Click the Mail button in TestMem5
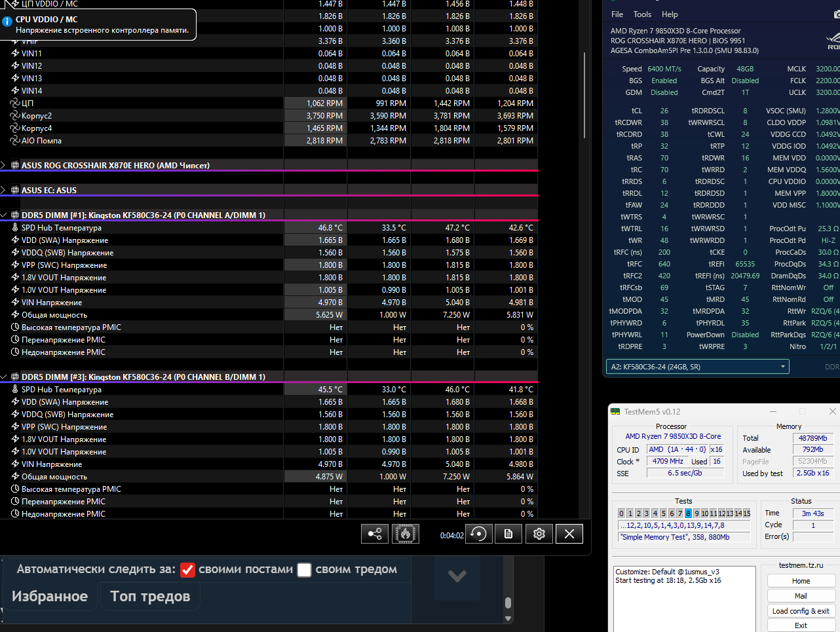Image resolution: width=840 pixels, height=632 pixels. (x=801, y=596)
